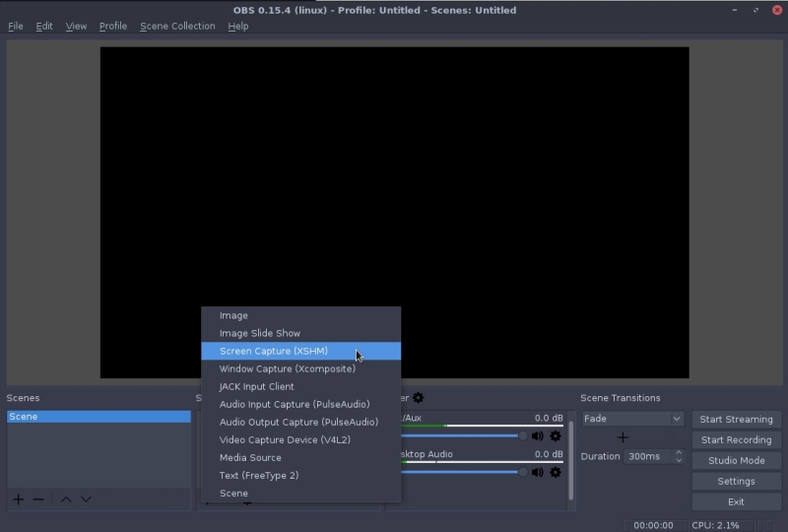788x532 pixels.
Task: Click the Exit button
Action: (736, 501)
